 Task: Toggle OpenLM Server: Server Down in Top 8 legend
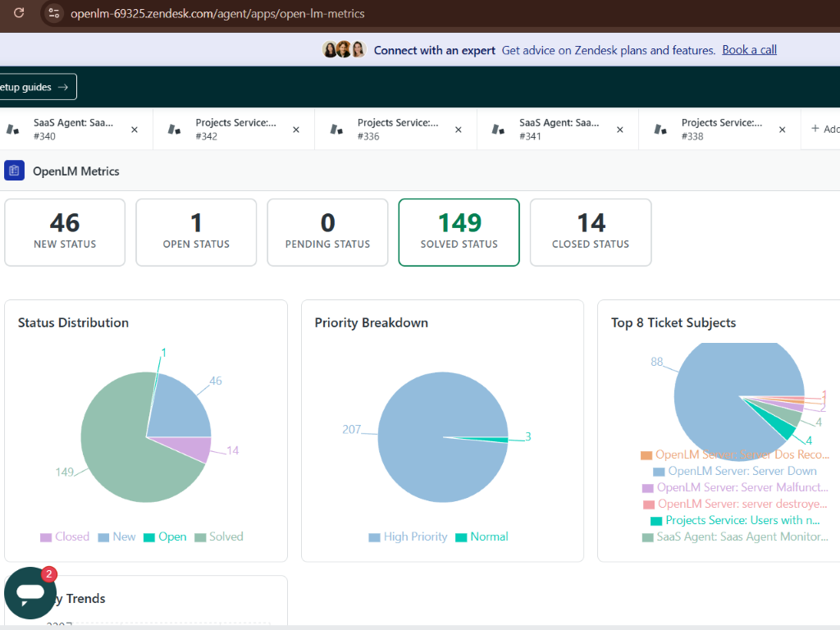[737, 471]
